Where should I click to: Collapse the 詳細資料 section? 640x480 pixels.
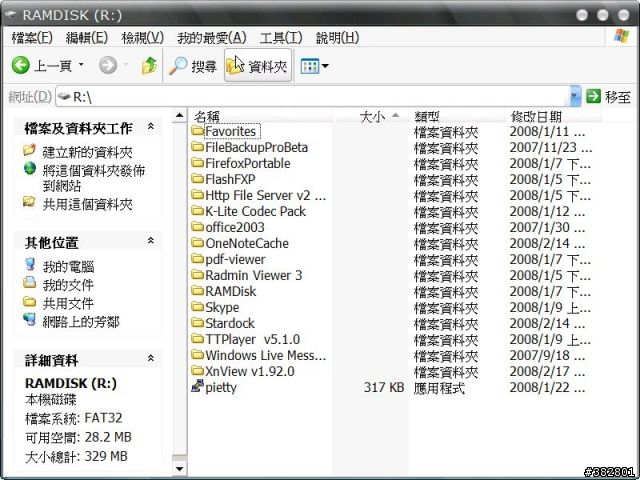tap(151, 358)
